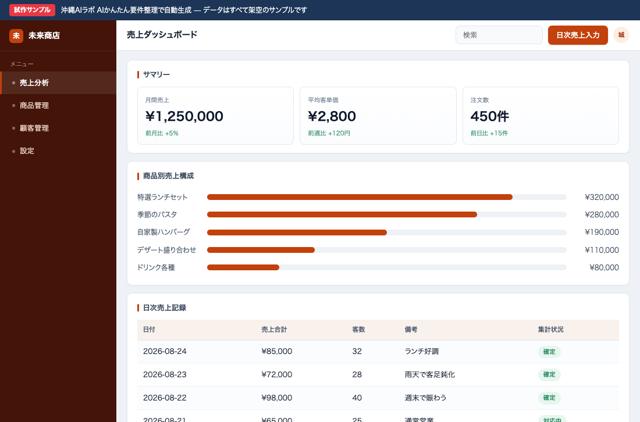Screen dimensions: 640x422
Task: Click the ¥320,000 amount
Action: (x=602, y=197)
